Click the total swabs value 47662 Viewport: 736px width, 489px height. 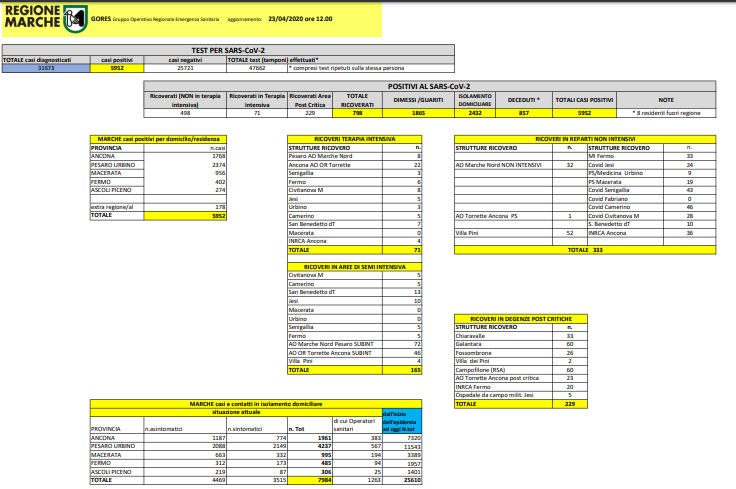(257, 68)
